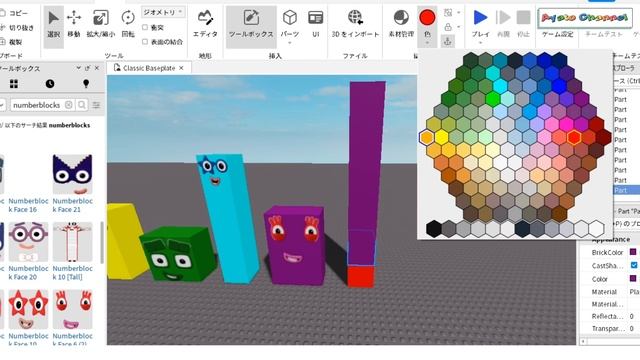
Task: Activate the 移動 (Move) tool
Action: [74, 25]
